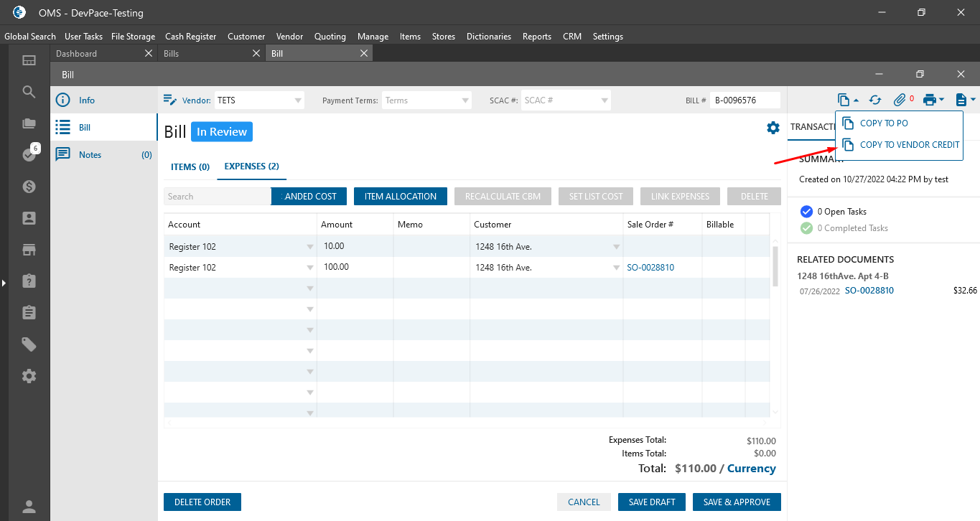The width and height of the screenshot is (980, 521).
Task: Switch to the Items (0) tab
Action: click(x=190, y=166)
